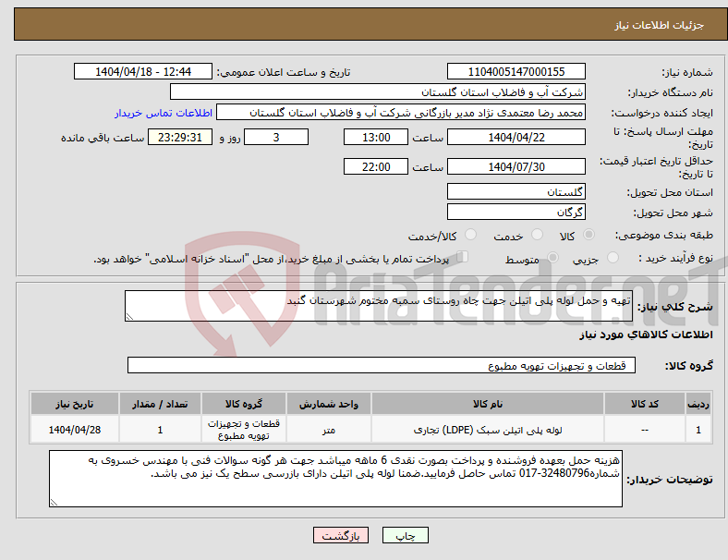Select the متوسط purchase type radio
Viewport: 728px width, 560px height.
click(553, 258)
